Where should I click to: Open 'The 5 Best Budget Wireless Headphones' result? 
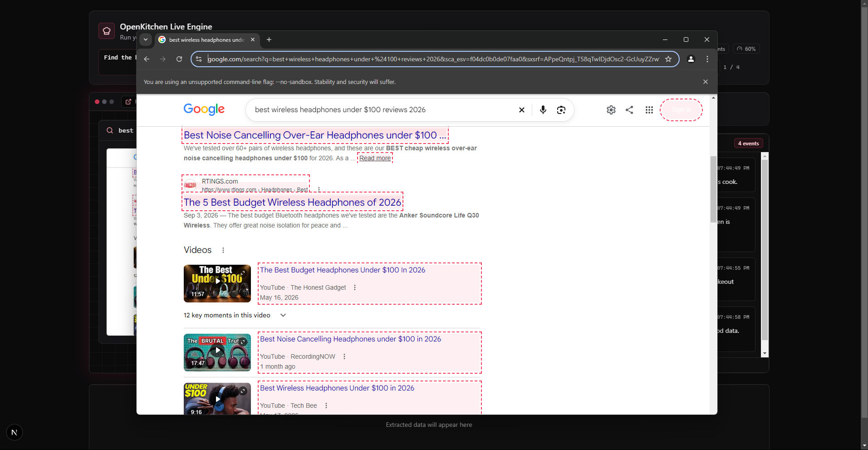point(293,202)
